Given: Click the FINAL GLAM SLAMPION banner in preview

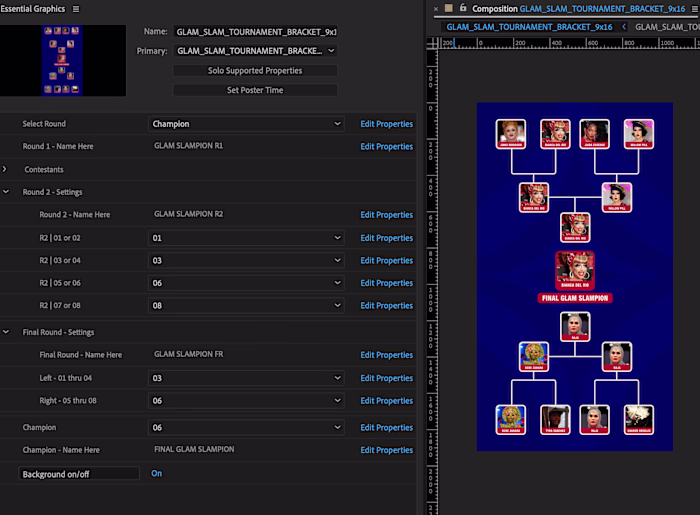Looking at the screenshot, I should click(x=575, y=298).
